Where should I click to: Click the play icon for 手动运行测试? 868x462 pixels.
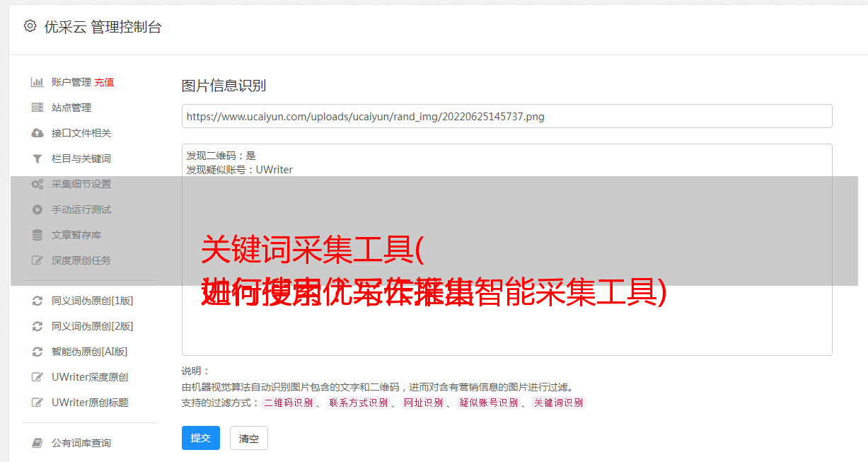coord(37,209)
